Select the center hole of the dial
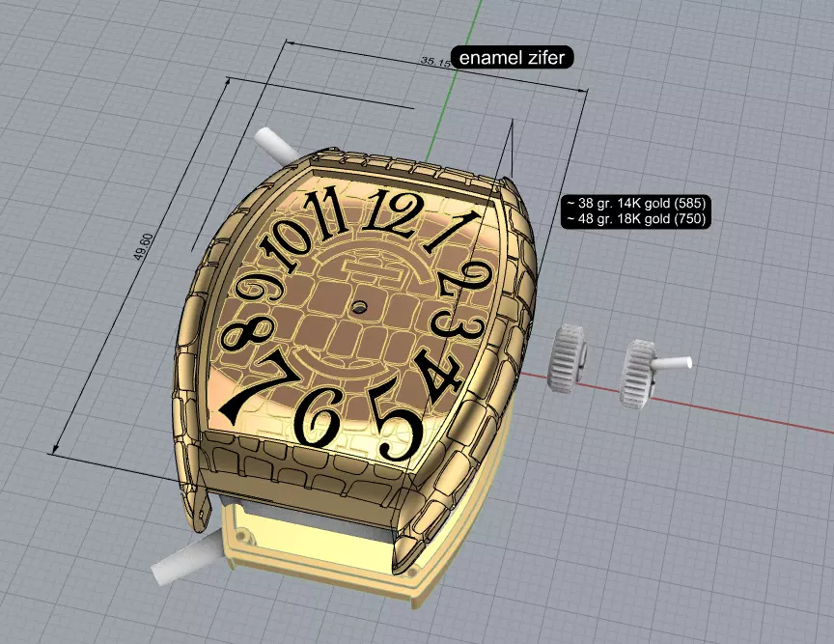The width and height of the screenshot is (834, 644). (360, 307)
